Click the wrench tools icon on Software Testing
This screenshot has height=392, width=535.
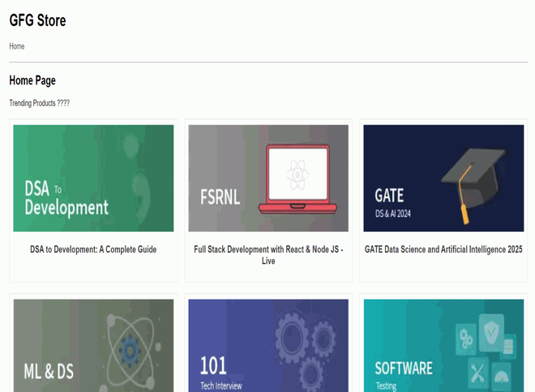pyautogui.click(x=479, y=373)
